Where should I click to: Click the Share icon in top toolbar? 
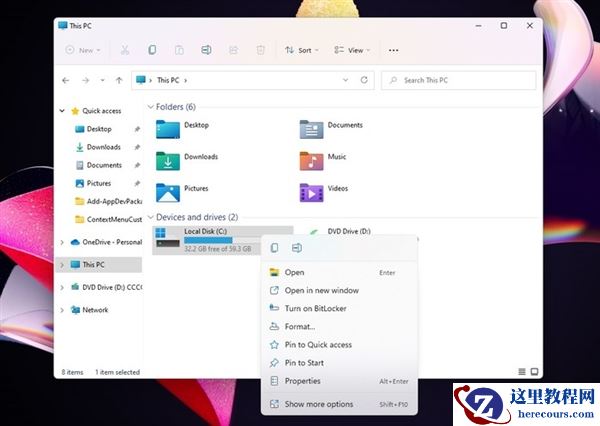(233, 50)
